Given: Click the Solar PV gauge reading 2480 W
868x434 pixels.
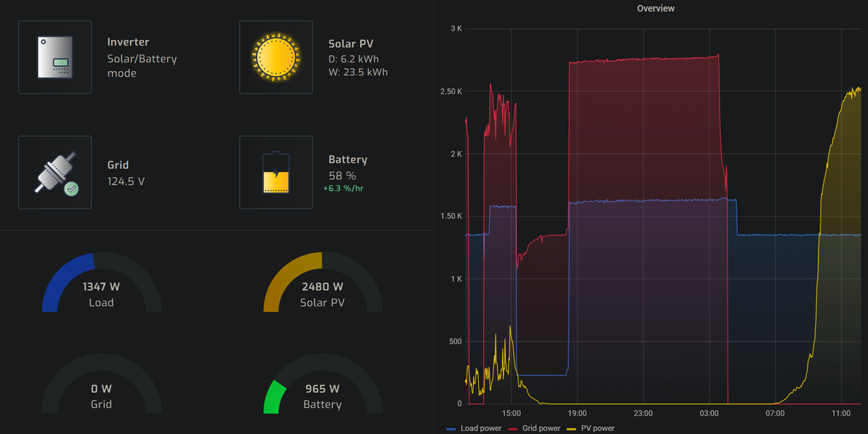Looking at the screenshot, I should point(323,282).
